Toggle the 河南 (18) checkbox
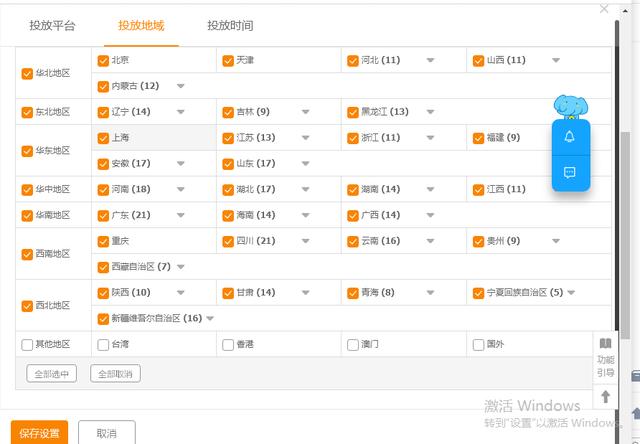 [103, 190]
